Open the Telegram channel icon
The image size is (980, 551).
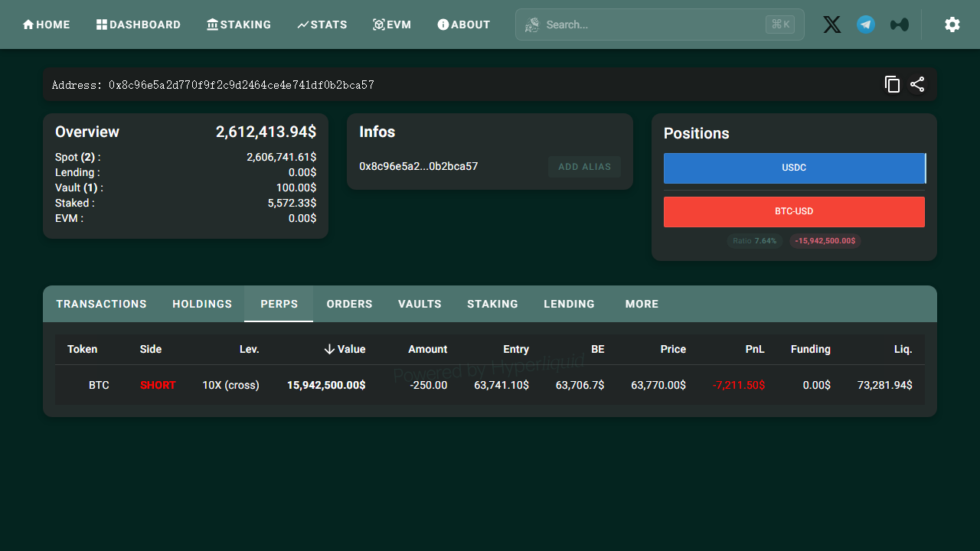866,24
